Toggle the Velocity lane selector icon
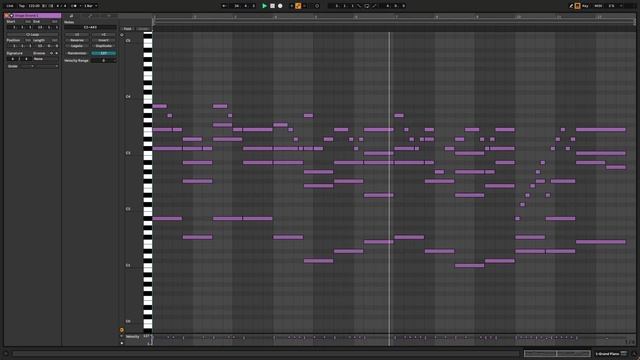The height and width of the screenshot is (360, 640). tap(122, 336)
